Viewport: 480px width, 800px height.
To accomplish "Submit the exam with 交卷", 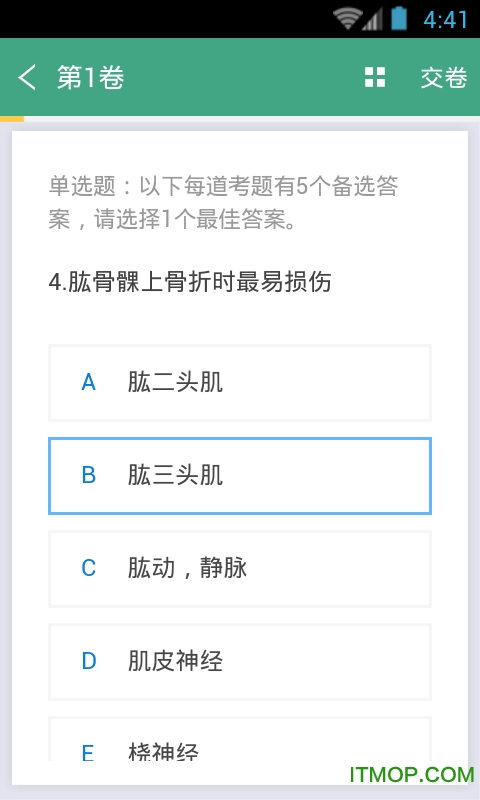I will tap(443, 78).
